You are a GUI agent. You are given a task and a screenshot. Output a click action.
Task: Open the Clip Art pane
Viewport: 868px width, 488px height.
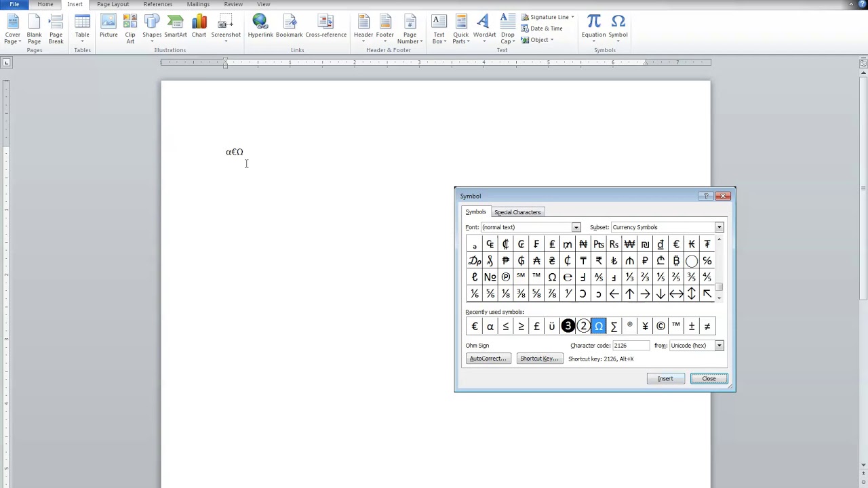(130, 30)
